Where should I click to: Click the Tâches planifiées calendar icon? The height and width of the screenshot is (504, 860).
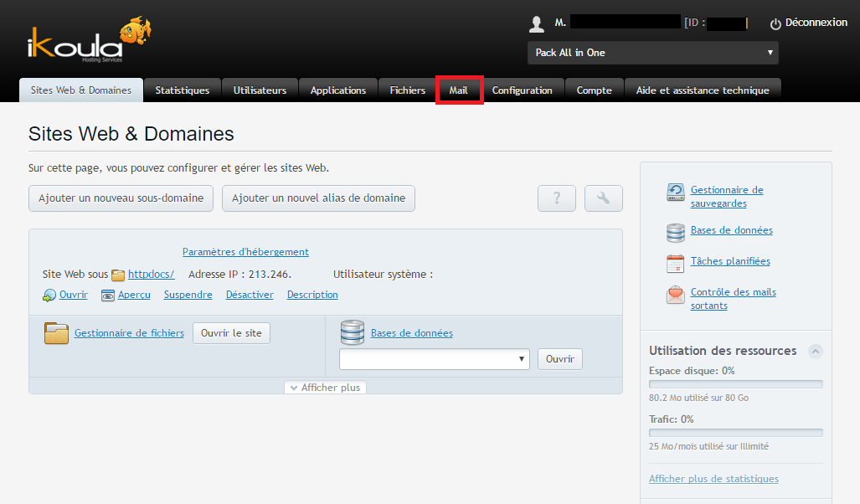676,263
